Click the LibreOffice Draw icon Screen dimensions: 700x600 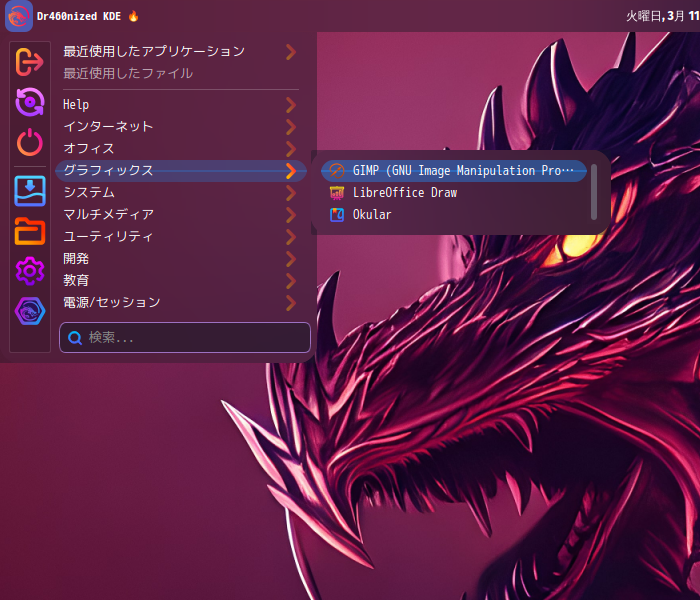[x=337, y=193]
